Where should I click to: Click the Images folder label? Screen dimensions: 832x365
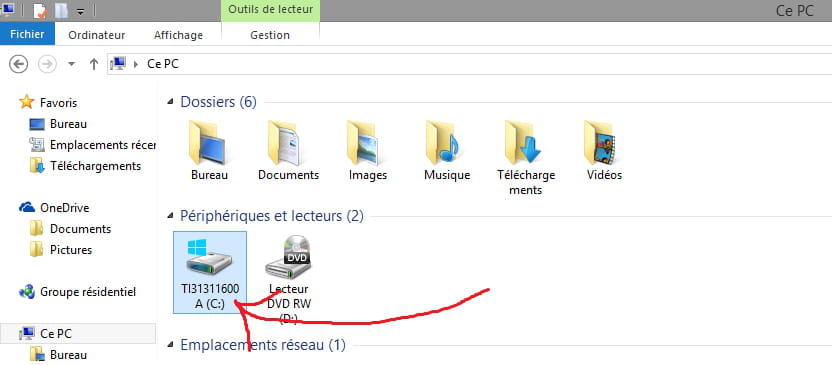tap(368, 175)
